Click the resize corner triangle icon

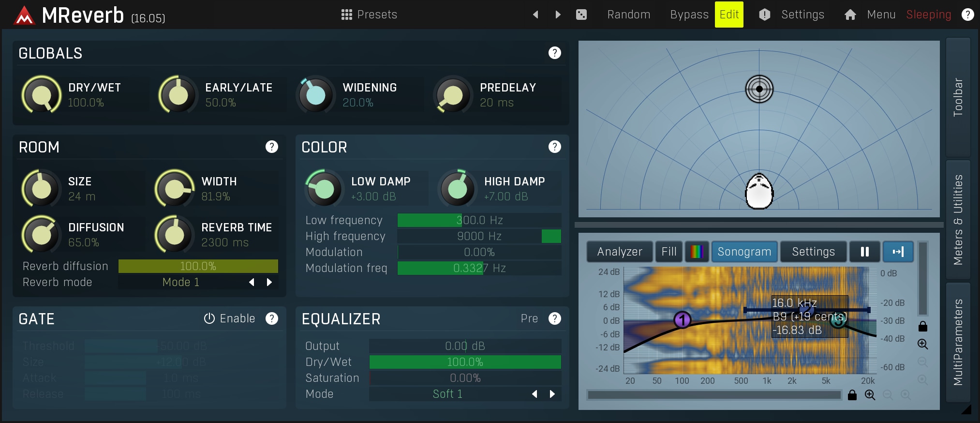click(x=966, y=409)
